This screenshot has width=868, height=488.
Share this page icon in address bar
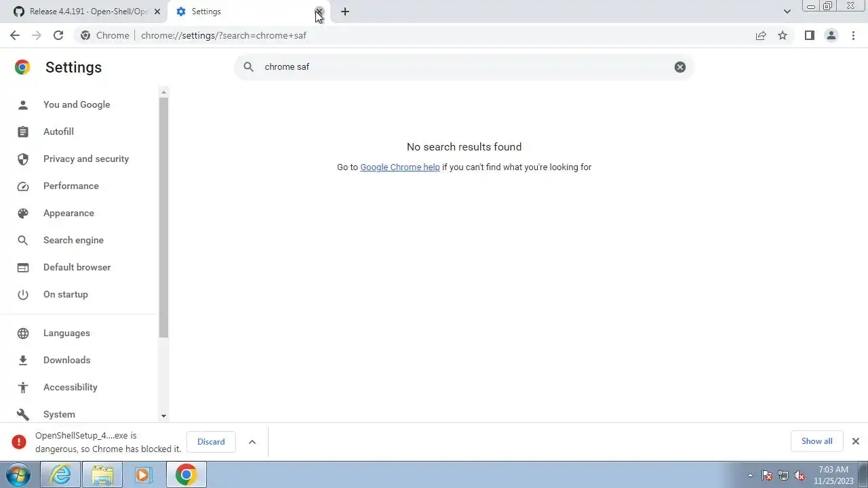click(x=761, y=35)
